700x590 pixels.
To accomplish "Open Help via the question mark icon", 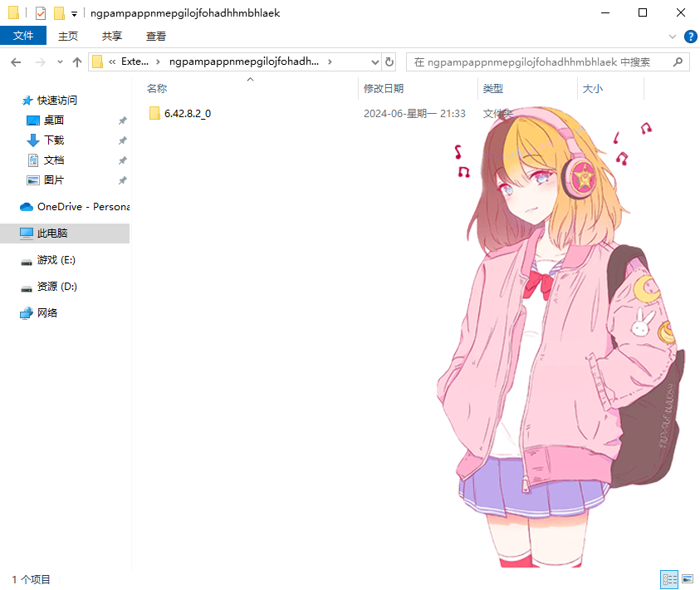I will coord(690,37).
